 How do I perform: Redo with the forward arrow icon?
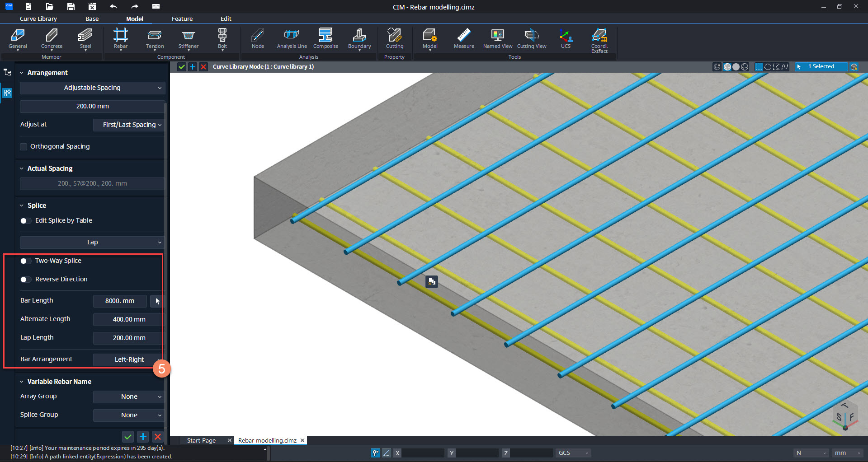pos(135,6)
